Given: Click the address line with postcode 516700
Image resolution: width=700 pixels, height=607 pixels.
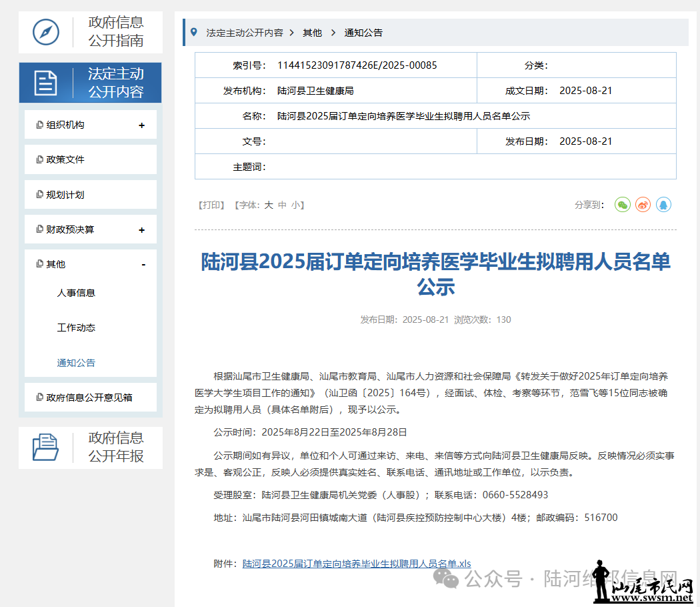Looking at the screenshot, I should [x=415, y=518].
